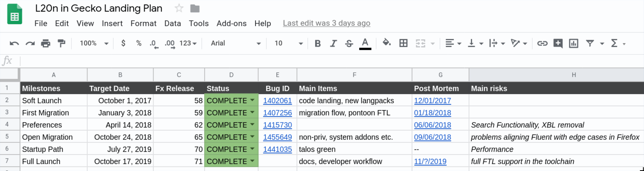Open bug link 1455649
Image resolution: width=644 pixels, height=171 pixels.
tap(277, 137)
